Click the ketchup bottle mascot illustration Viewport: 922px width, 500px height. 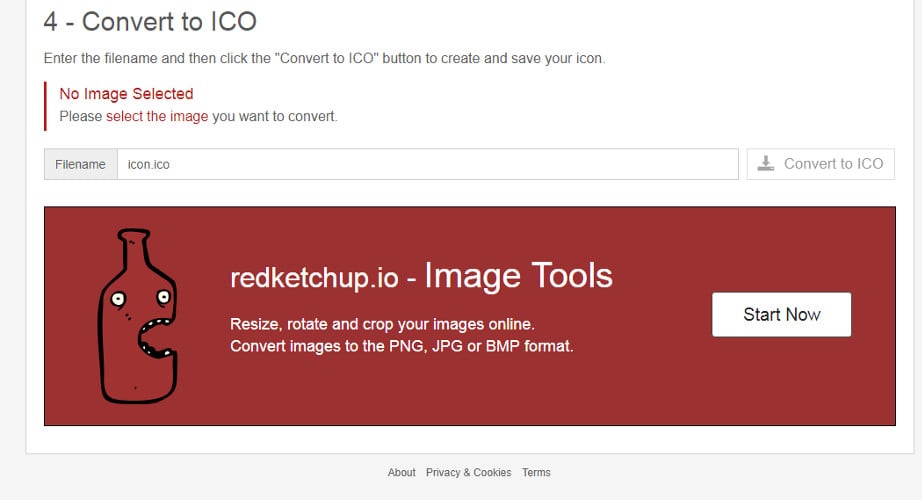(137, 316)
